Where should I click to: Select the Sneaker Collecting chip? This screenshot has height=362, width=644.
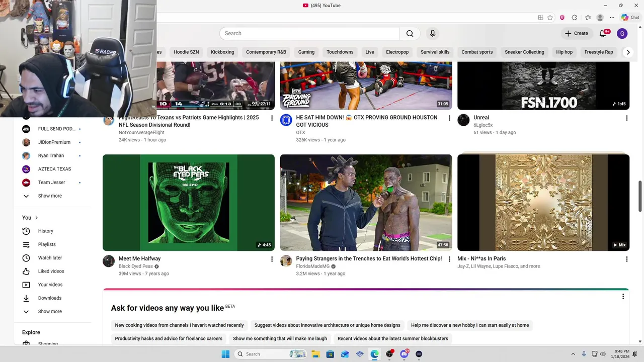(524, 52)
